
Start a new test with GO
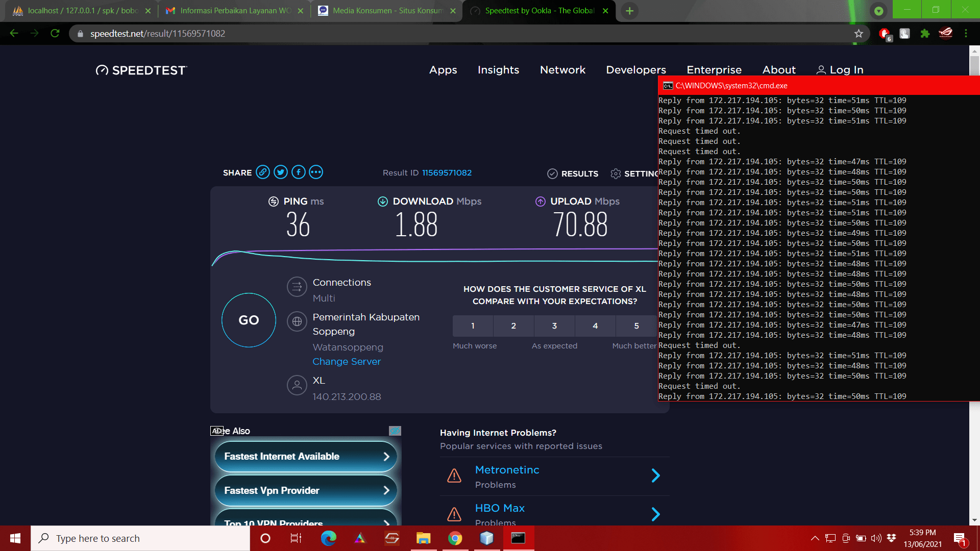pyautogui.click(x=249, y=320)
